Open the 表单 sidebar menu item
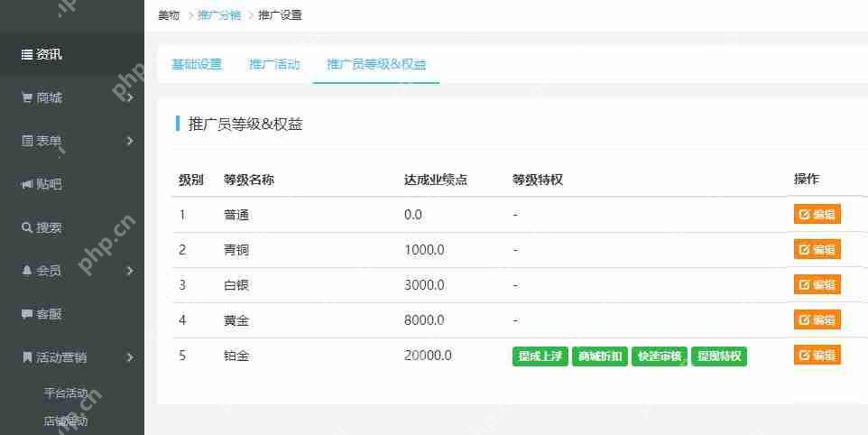868x435 pixels. click(x=72, y=141)
